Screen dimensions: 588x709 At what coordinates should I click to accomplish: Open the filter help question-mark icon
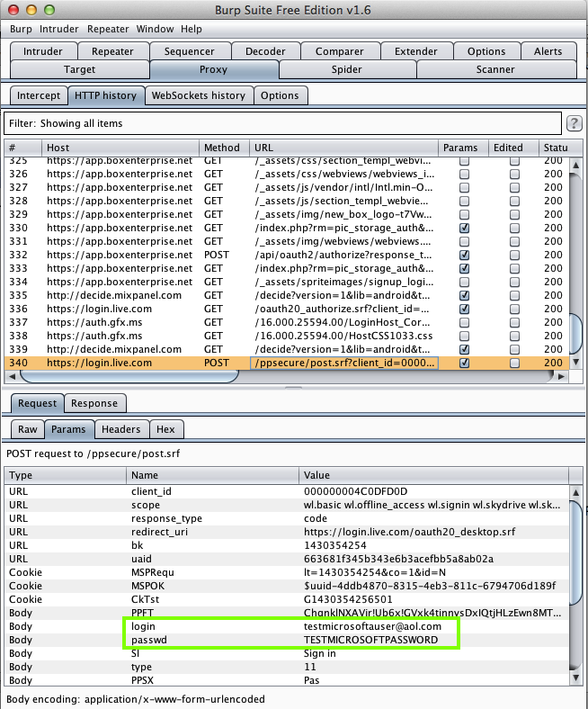pyautogui.click(x=574, y=123)
